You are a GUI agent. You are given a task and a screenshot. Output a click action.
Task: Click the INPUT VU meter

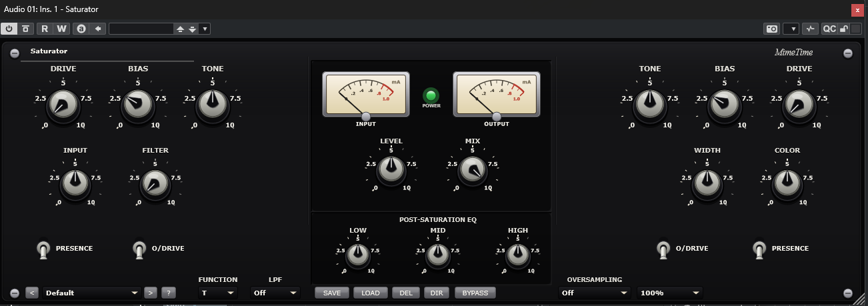coord(365,95)
